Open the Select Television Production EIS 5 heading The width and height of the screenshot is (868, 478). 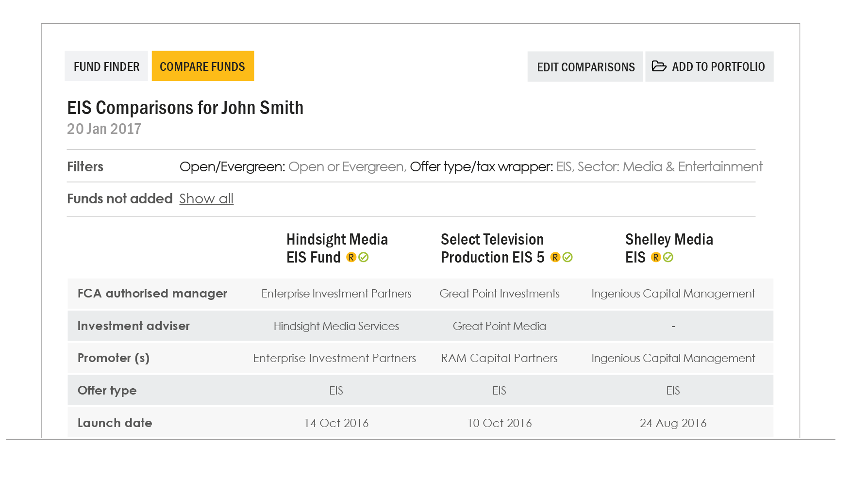click(493, 248)
